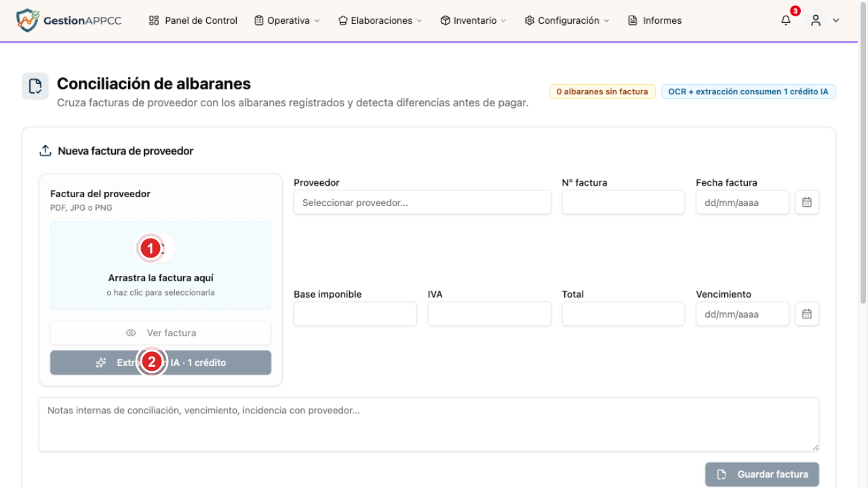The image size is (868, 488).
Task: Go to Panel de Control
Action: click(193, 20)
